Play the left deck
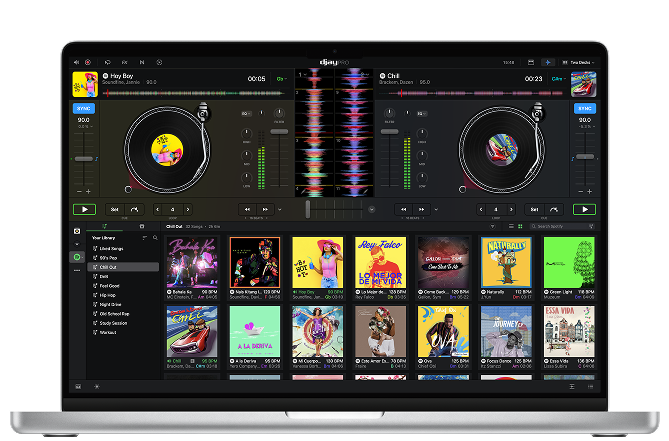This screenshot has height=441, width=669. (84, 209)
